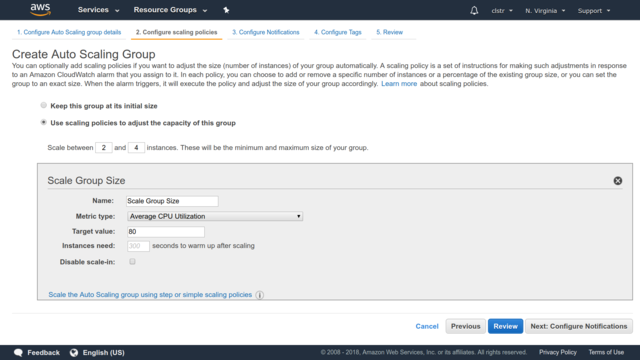Click the info icon beside step scaling link

coord(260,295)
